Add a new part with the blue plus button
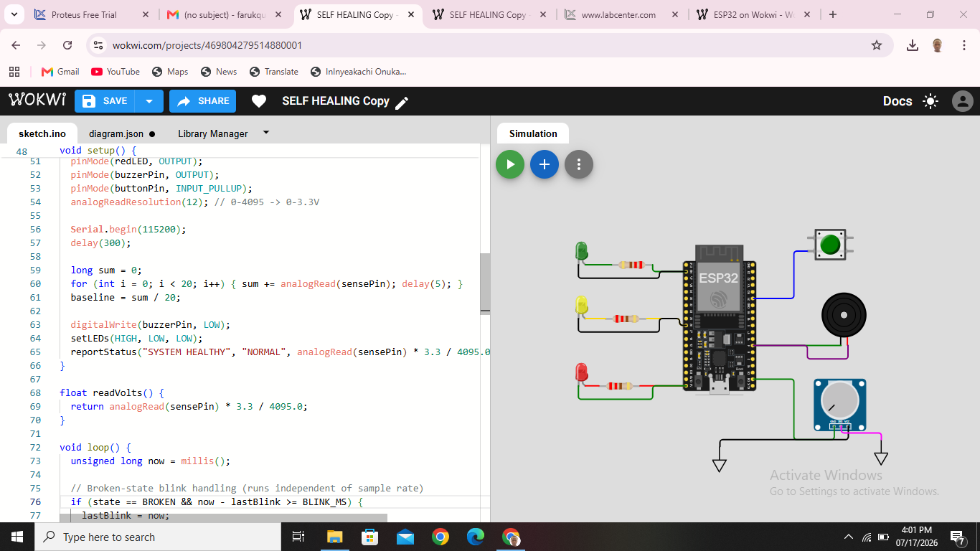The width and height of the screenshot is (980, 551). [x=545, y=164]
